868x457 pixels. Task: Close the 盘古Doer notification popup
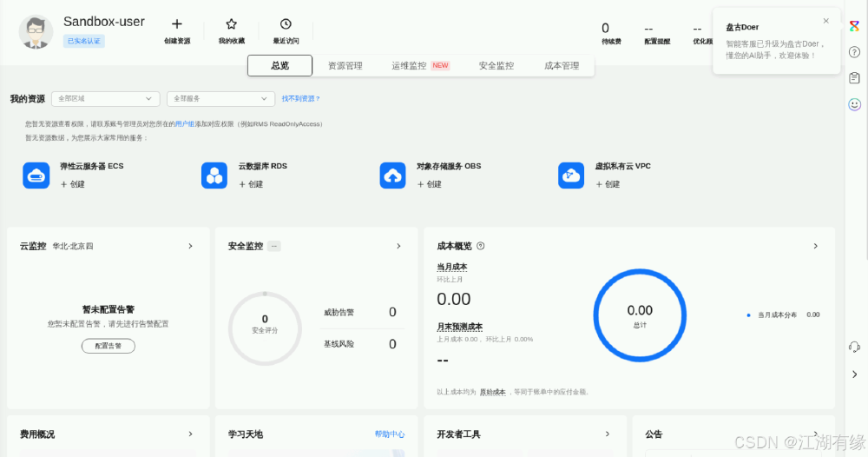pyautogui.click(x=826, y=21)
